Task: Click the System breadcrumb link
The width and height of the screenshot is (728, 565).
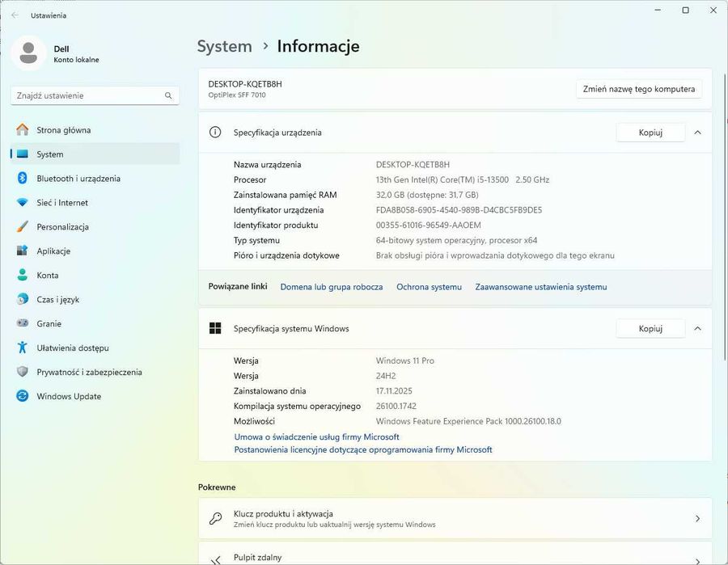Action: 224,46
